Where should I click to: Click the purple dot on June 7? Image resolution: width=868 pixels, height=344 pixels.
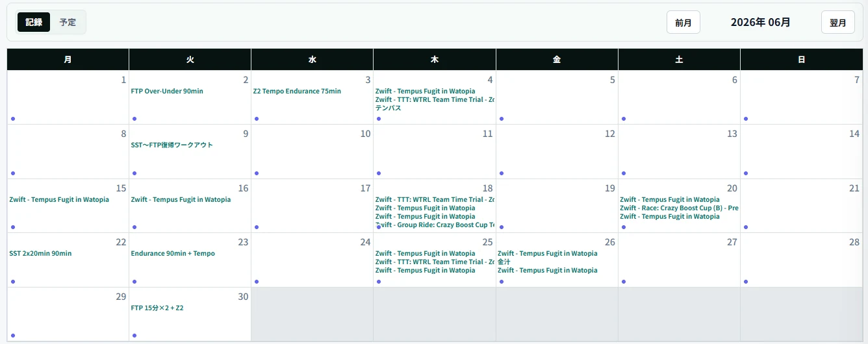click(x=746, y=119)
